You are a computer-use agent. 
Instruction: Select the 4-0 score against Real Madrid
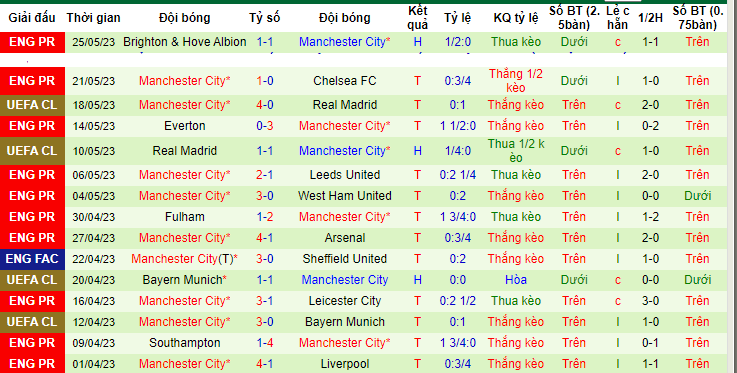point(265,104)
